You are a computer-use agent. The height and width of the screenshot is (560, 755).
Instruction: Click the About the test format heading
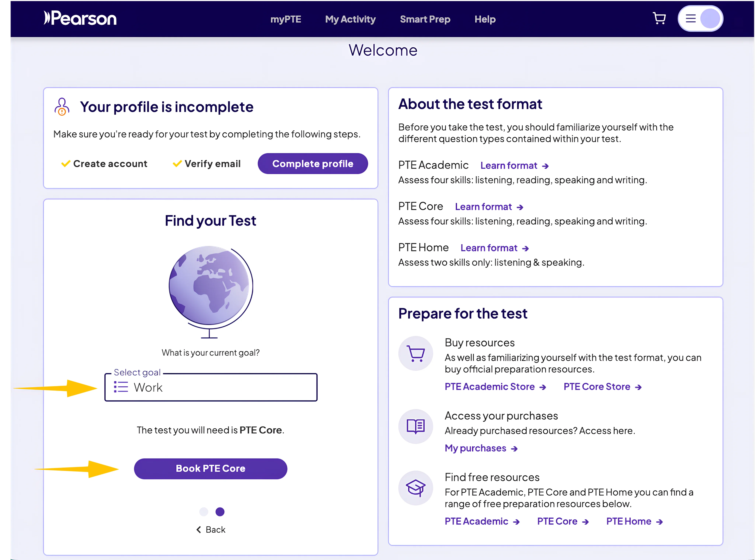pyautogui.click(x=470, y=104)
